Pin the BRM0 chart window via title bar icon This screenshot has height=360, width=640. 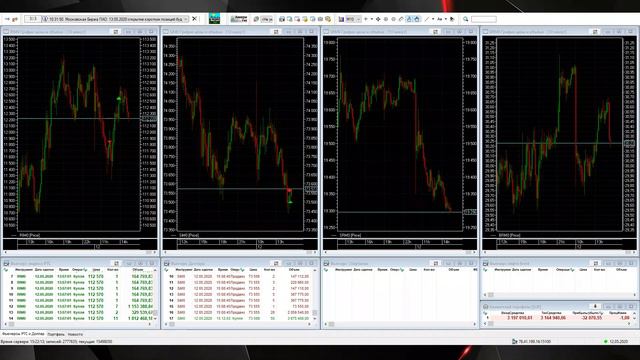[595, 31]
